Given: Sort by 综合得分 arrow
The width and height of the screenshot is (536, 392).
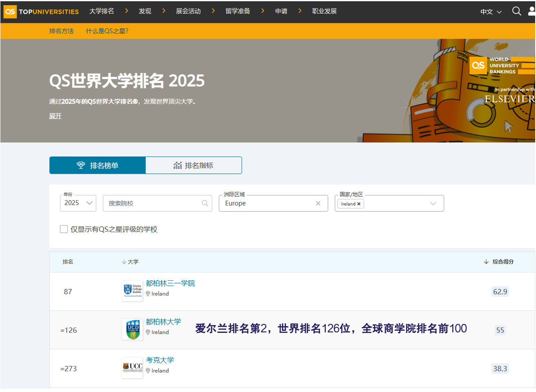Looking at the screenshot, I should tap(486, 262).
